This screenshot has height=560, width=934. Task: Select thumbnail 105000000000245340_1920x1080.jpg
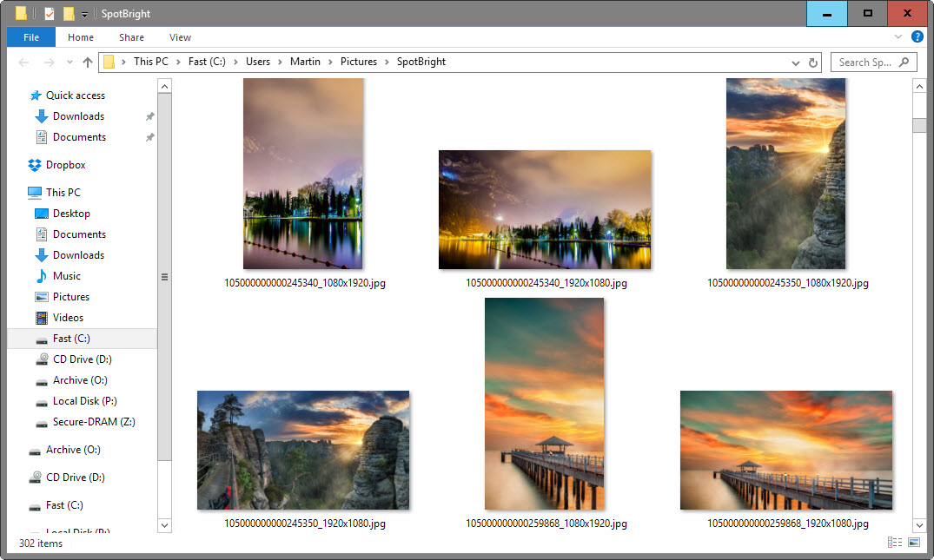pyautogui.click(x=545, y=209)
